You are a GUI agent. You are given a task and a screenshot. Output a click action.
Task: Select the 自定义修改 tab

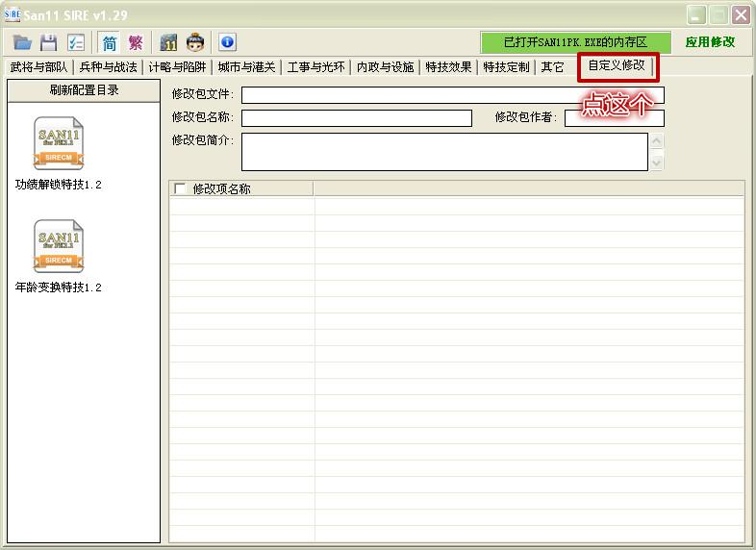(617, 66)
